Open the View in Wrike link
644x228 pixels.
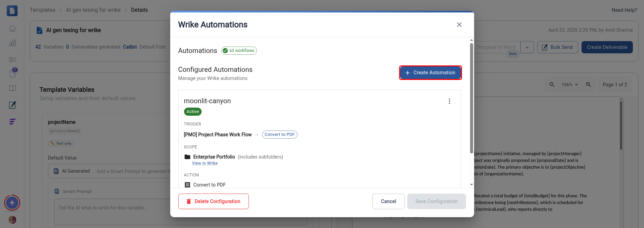coord(205,163)
